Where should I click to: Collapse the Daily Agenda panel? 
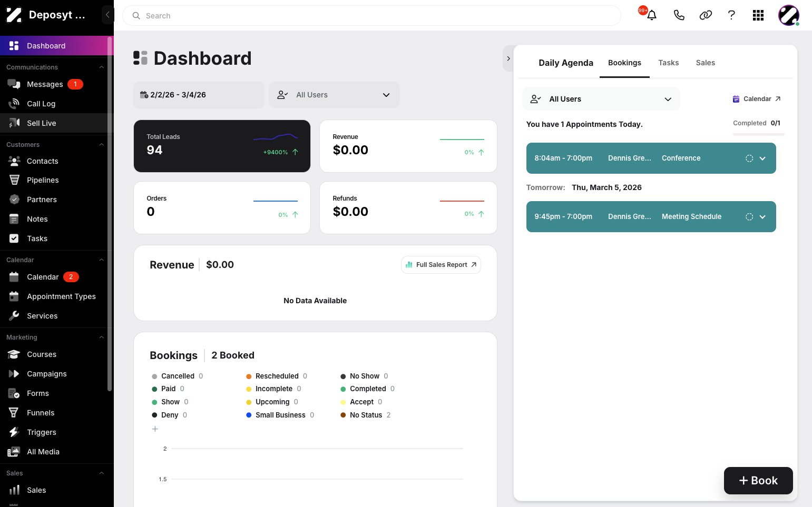coord(508,58)
